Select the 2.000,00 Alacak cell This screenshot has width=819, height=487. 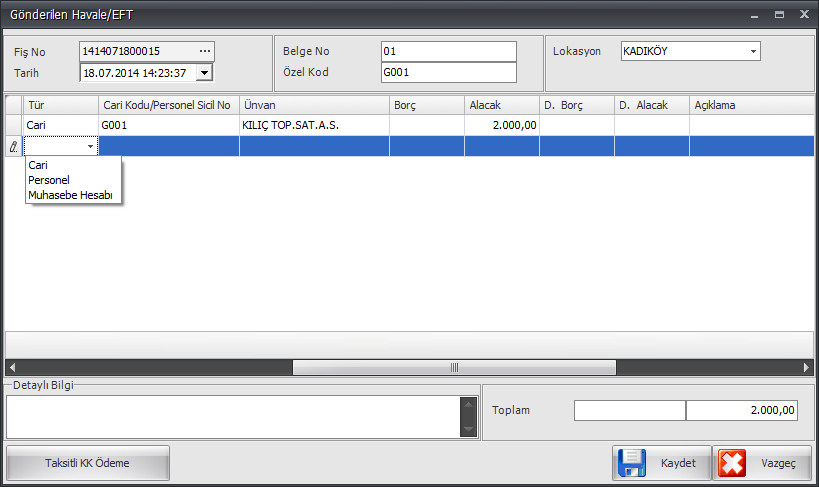point(501,125)
